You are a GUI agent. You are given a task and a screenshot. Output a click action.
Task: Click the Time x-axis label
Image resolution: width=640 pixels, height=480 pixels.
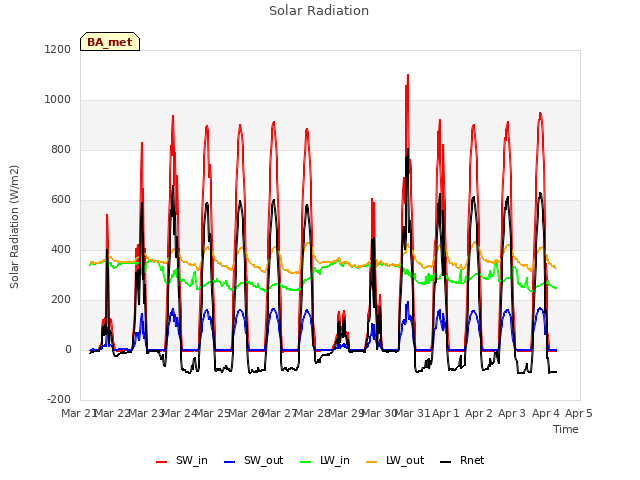pos(566,429)
